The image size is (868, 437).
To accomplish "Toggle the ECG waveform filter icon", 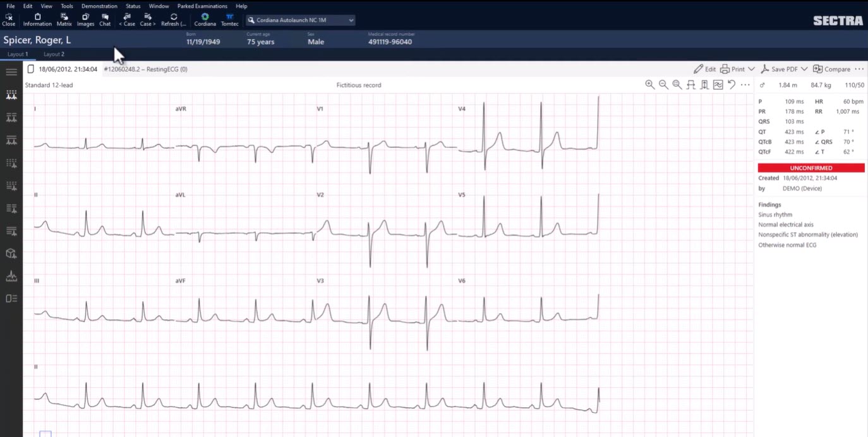I will pyautogui.click(x=718, y=85).
